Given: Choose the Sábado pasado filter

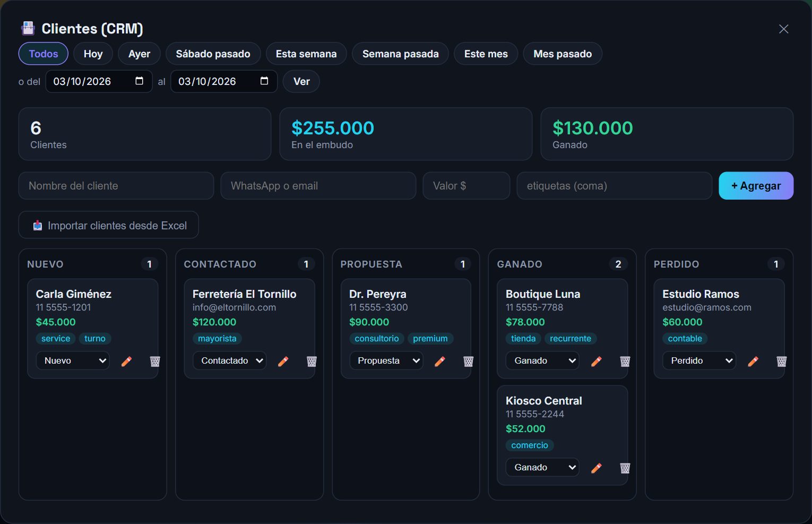Looking at the screenshot, I should point(213,54).
